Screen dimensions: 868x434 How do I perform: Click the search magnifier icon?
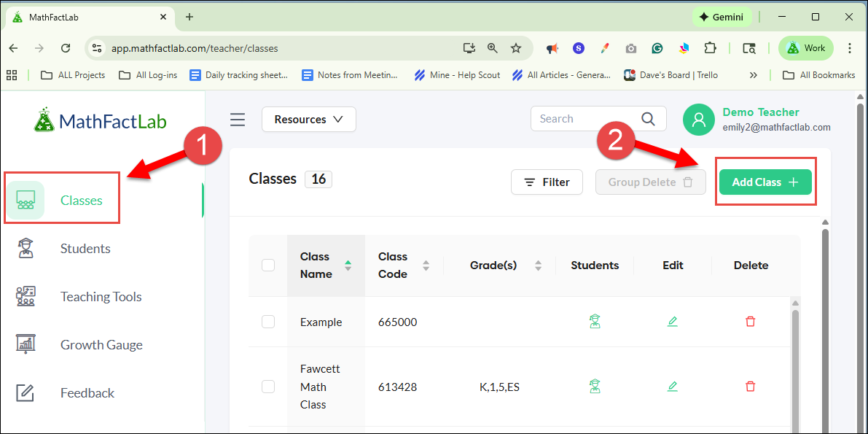point(648,119)
